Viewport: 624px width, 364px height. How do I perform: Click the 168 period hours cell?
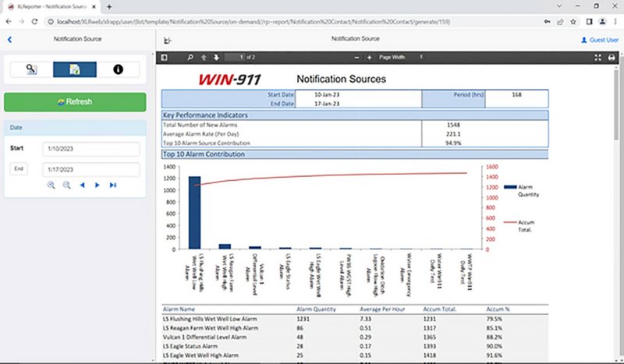[516, 94]
